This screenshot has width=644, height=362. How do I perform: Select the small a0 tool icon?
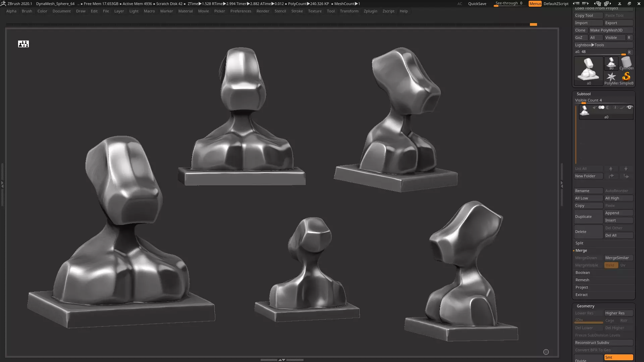click(x=611, y=63)
